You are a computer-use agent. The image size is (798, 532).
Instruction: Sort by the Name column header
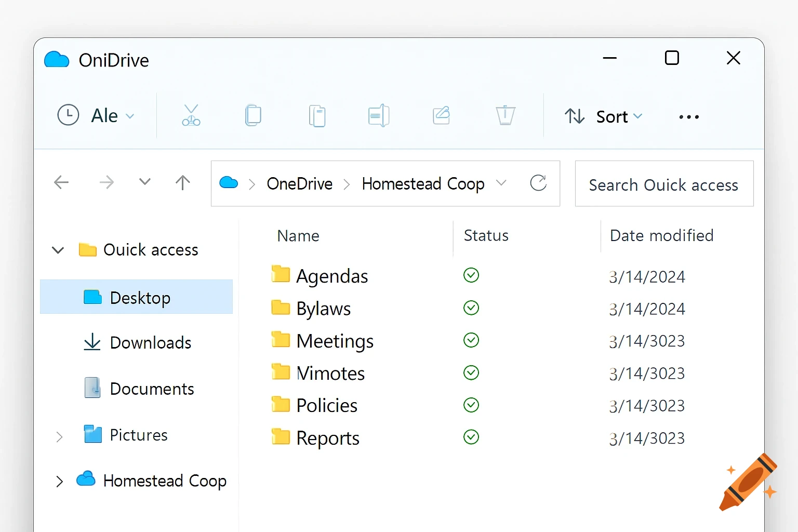298,236
